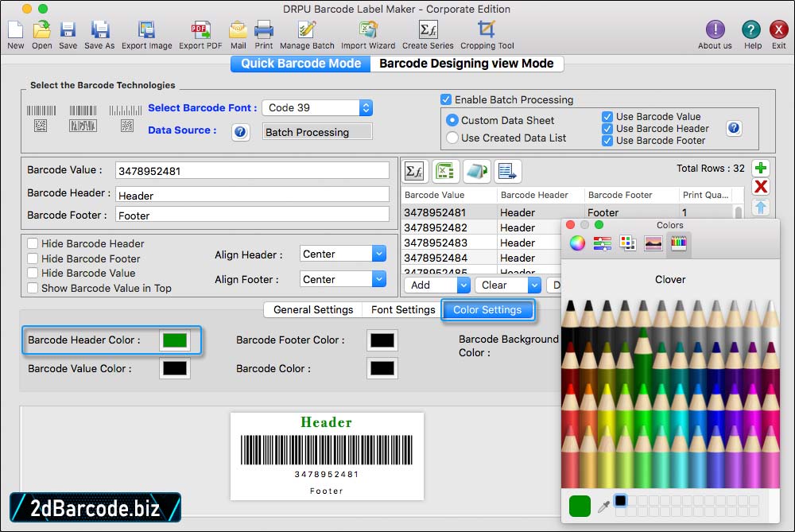
Task: Click the series formula icon above data table
Action: 415,172
